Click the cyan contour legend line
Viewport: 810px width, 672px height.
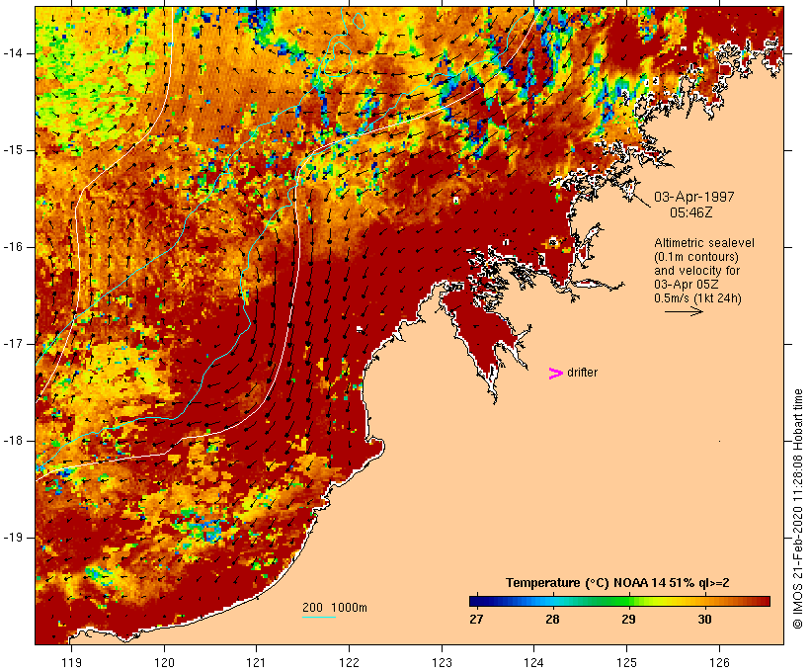point(319,617)
